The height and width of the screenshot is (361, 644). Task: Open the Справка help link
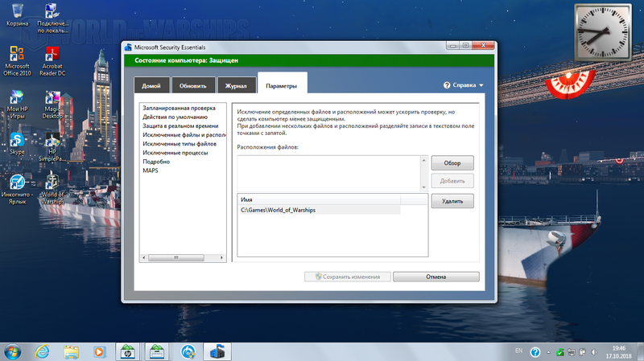click(464, 85)
